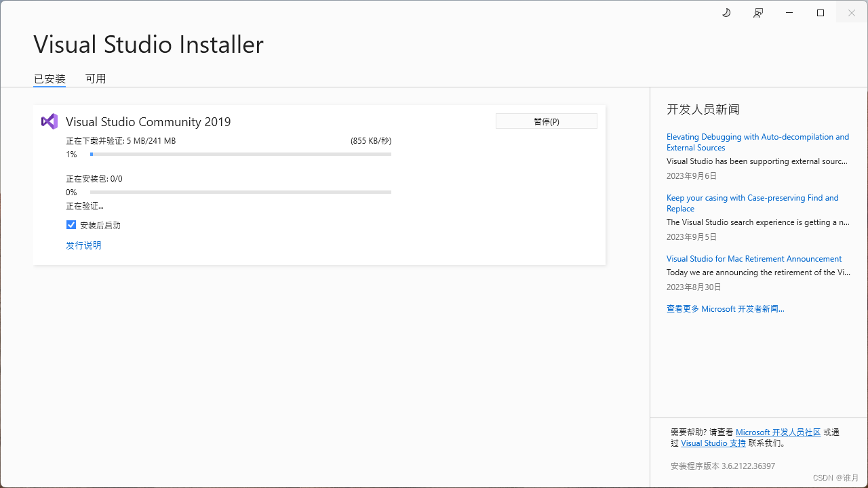The width and height of the screenshot is (868, 488).
Task: Toggle the dark theme moon icon
Action: [x=726, y=13]
